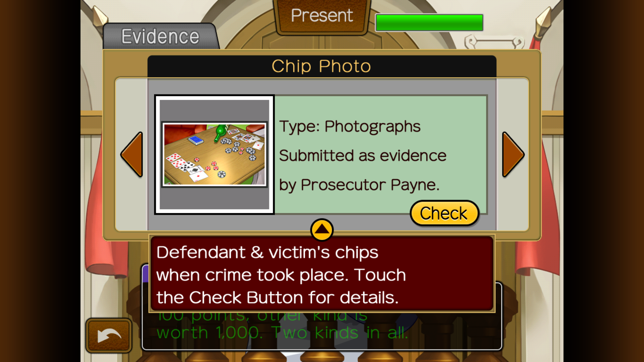Touch the Check button for details
Screen dimensions: 644x362
445,213
